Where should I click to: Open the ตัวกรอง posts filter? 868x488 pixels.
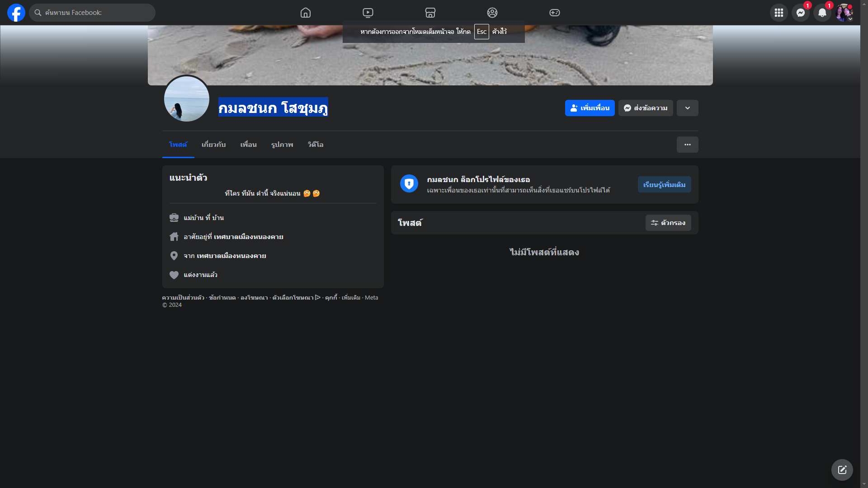coord(668,223)
